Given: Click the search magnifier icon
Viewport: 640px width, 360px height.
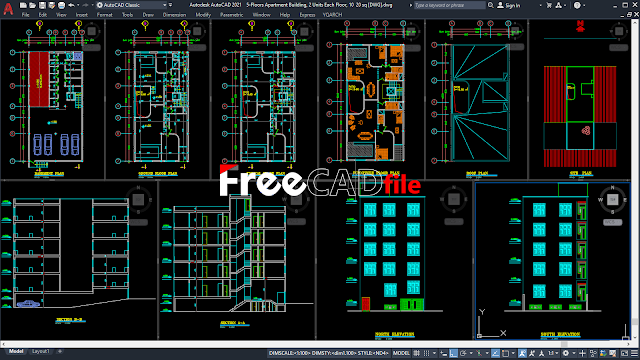Looking at the screenshot, I should [491, 5].
